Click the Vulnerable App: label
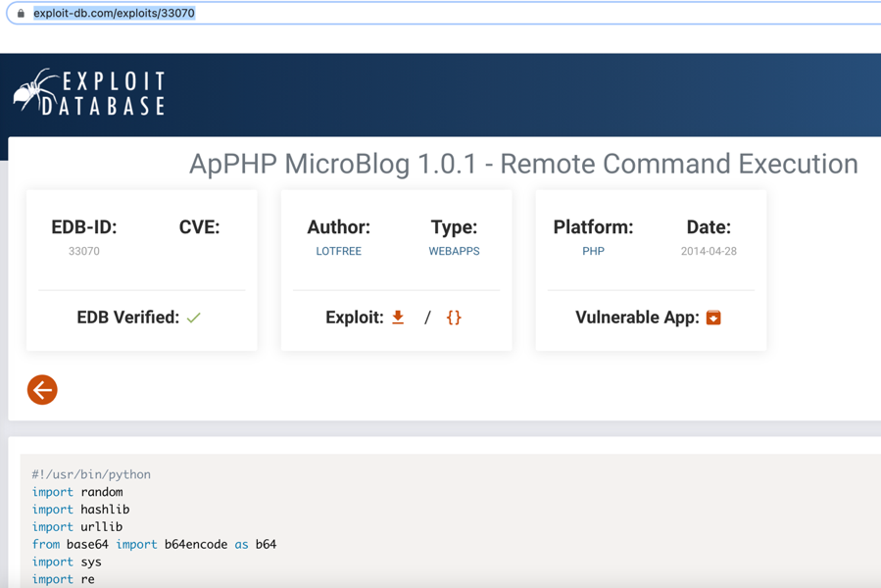Screen dimensions: 881x588 (x=637, y=318)
